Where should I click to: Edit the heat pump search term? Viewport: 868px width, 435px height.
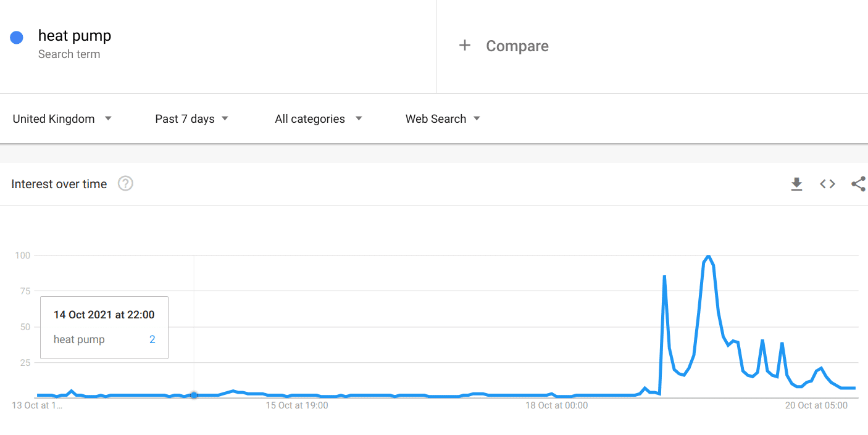click(75, 35)
